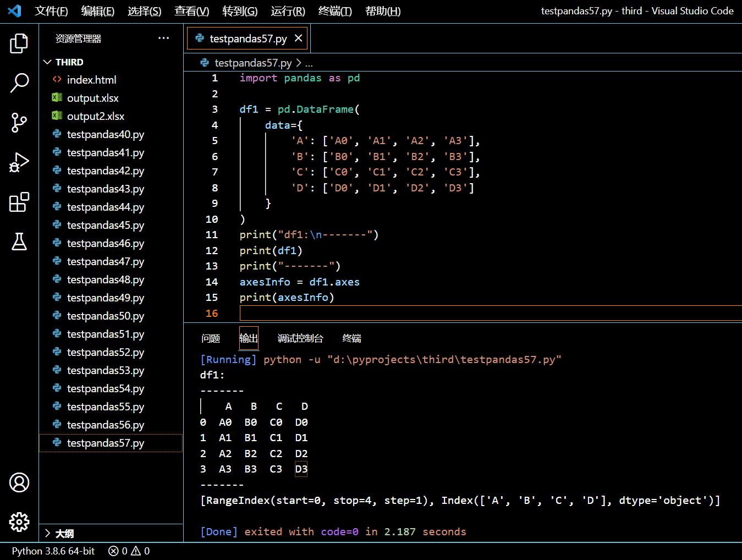Collapse the THIRD folder section
Screen dimensions: 742x560
coord(47,62)
